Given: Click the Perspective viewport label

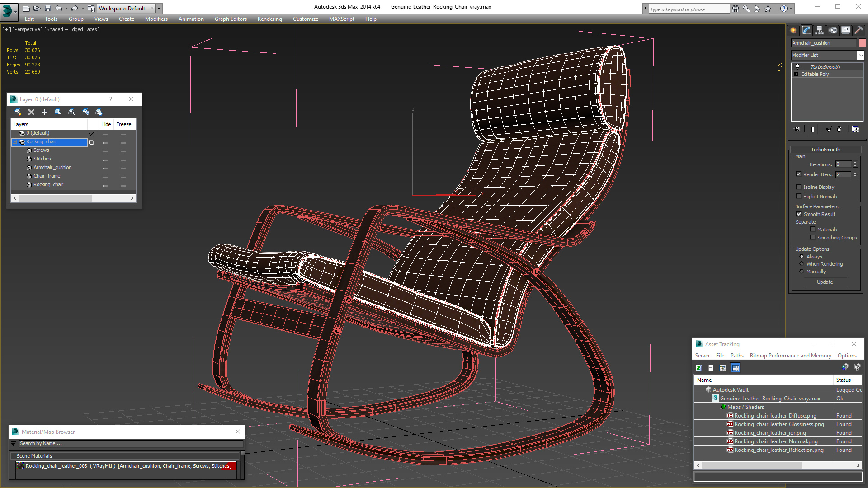Looking at the screenshot, I should point(28,29).
